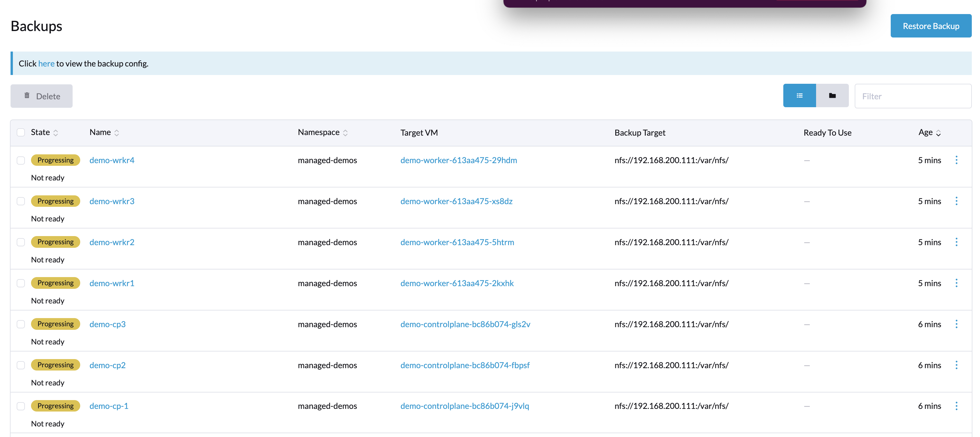Image resolution: width=980 pixels, height=437 pixels.
Task: Open actions menu for demo-wrkr3 row
Action: (x=956, y=201)
